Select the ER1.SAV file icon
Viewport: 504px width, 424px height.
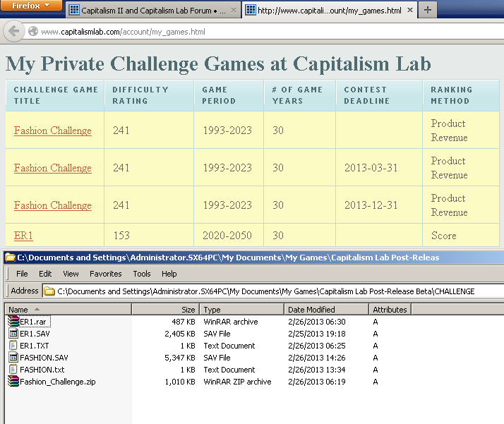(x=13, y=334)
